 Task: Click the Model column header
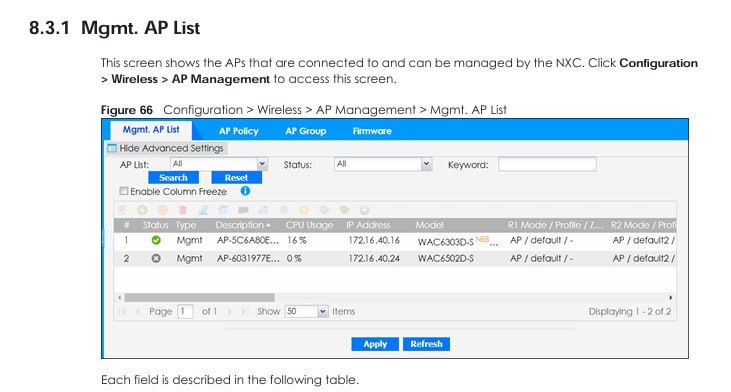tap(429, 225)
